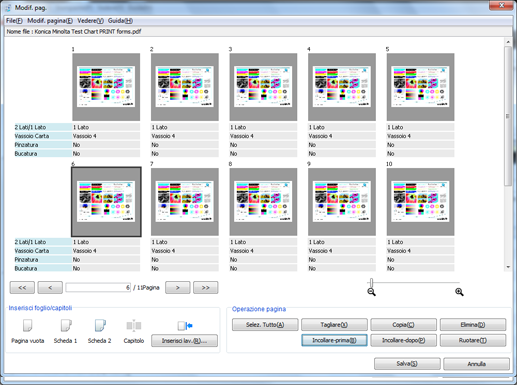Close the Modif. pag. window

[501, 5]
